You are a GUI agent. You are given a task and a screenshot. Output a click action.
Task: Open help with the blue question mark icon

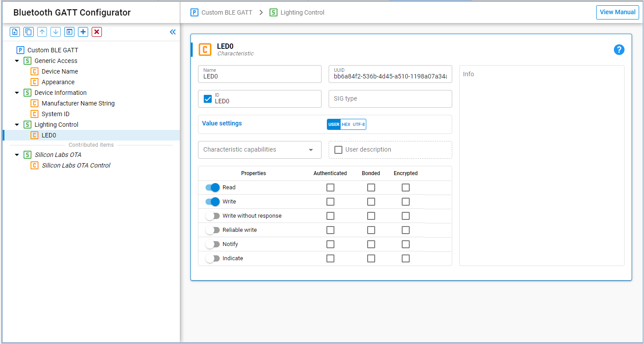click(x=619, y=50)
